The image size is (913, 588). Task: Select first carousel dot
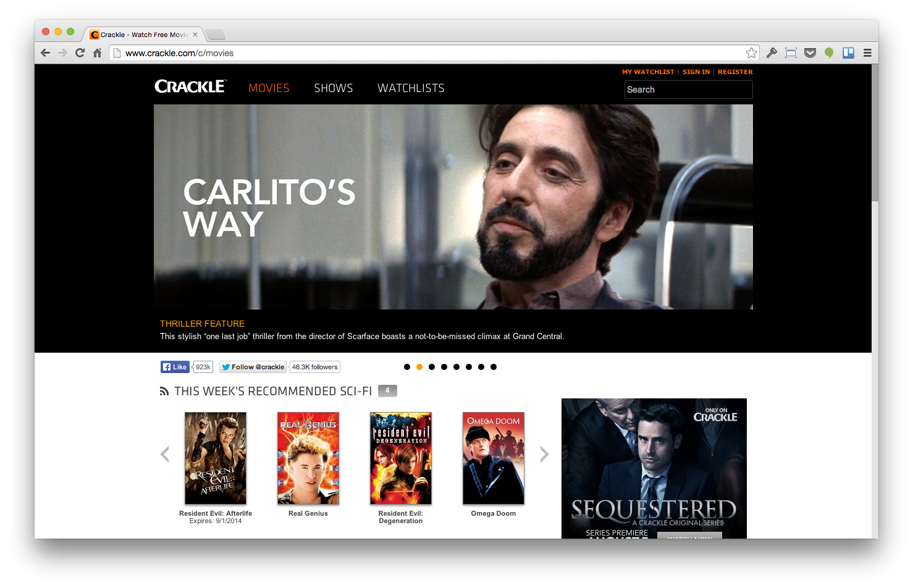(x=407, y=367)
